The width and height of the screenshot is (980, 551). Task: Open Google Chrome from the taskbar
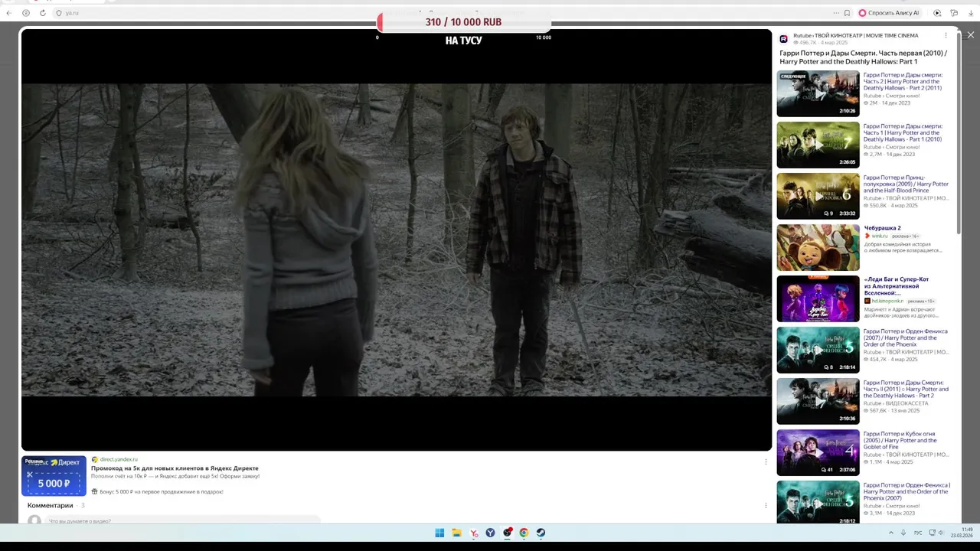(524, 533)
